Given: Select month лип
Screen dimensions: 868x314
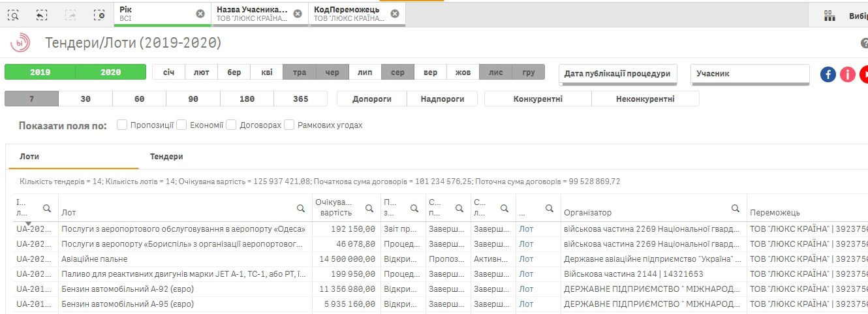Looking at the screenshot, I should pyautogui.click(x=365, y=72).
